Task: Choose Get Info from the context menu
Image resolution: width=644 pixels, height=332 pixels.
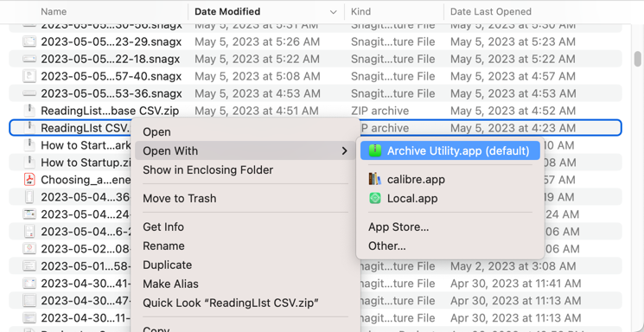Action: tap(163, 227)
